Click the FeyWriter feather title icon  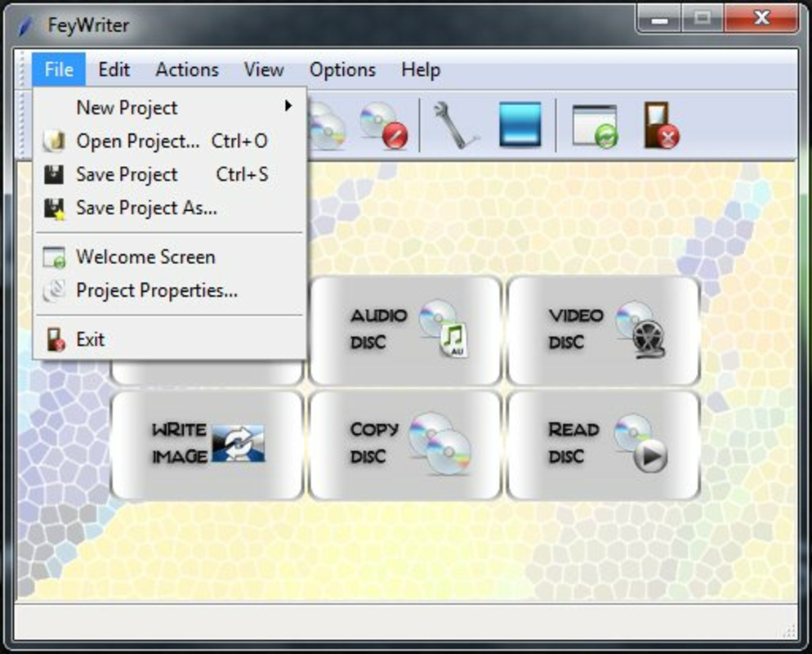point(25,25)
